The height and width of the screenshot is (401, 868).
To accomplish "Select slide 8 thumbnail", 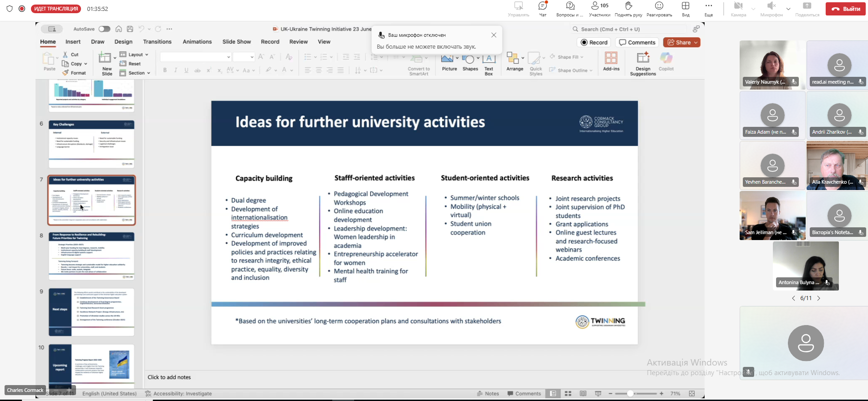I will [91, 256].
